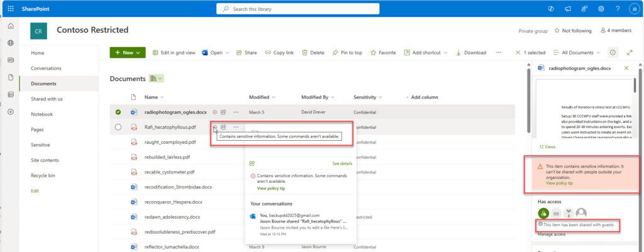Click the 4 members link

(x=616, y=31)
